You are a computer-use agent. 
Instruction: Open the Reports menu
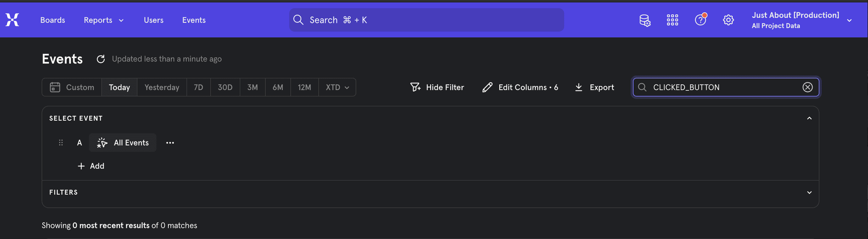click(103, 20)
